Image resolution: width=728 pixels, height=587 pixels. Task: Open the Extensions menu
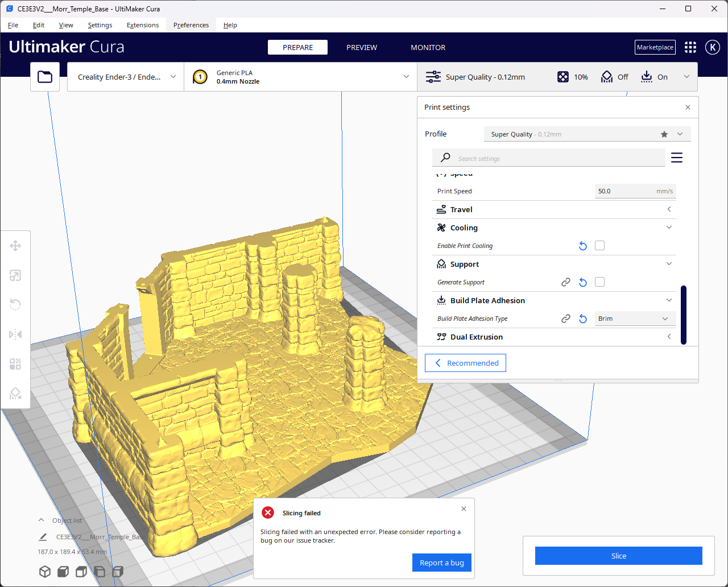(x=143, y=25)
